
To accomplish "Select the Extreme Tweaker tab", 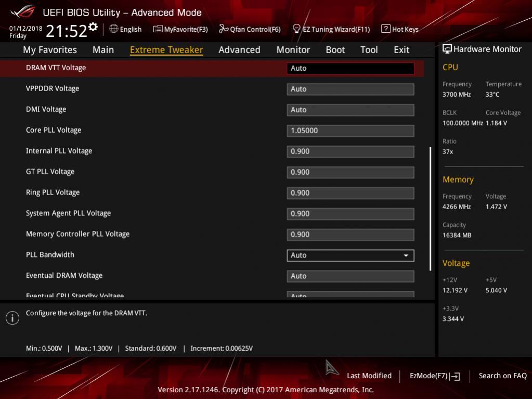I will coord(166,50).
